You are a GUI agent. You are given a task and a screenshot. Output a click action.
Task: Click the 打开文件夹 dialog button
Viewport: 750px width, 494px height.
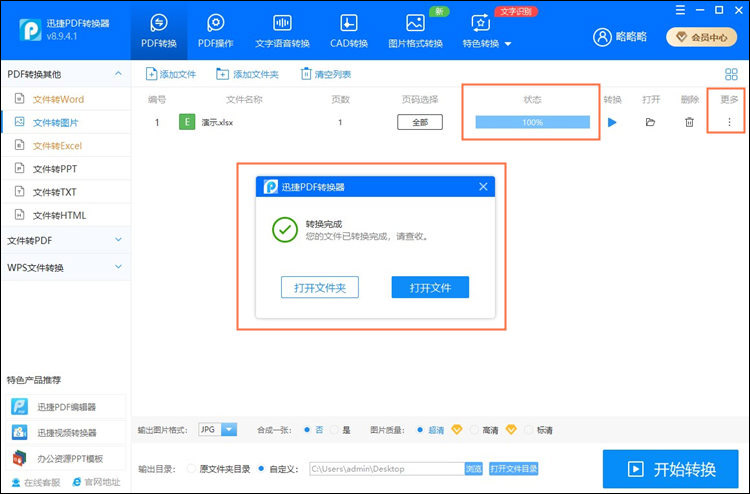click(320, 287)
